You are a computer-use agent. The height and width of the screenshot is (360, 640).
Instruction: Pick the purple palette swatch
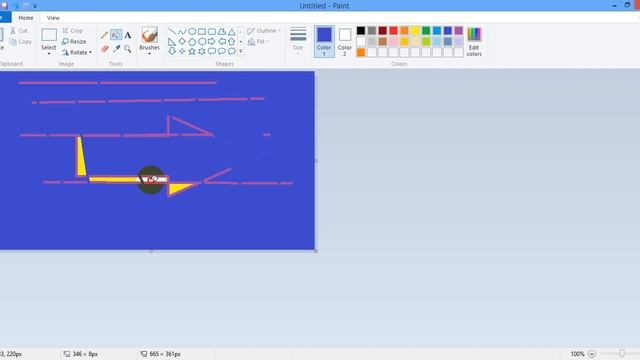pyautogui.click(x=459, y=31)
